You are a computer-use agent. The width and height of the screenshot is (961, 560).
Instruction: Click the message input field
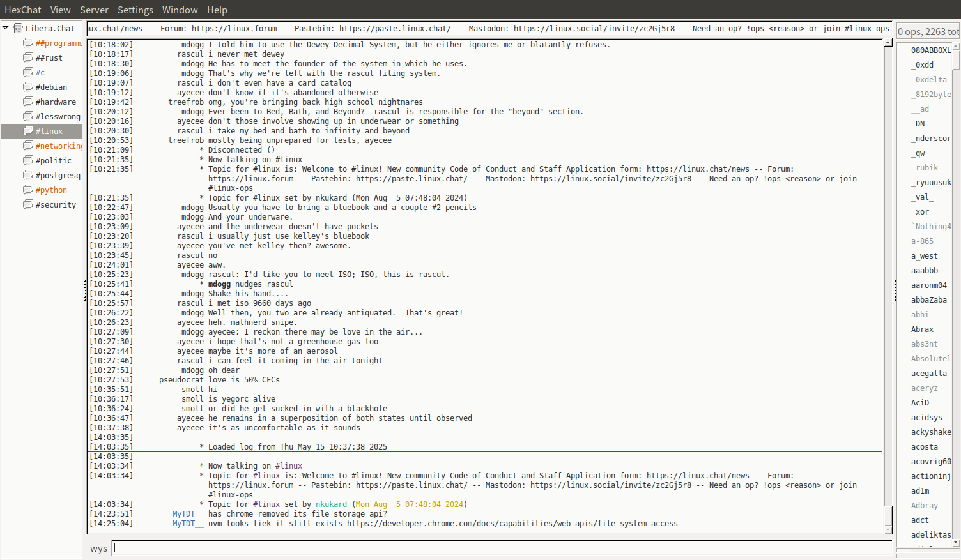click(502, 548)
